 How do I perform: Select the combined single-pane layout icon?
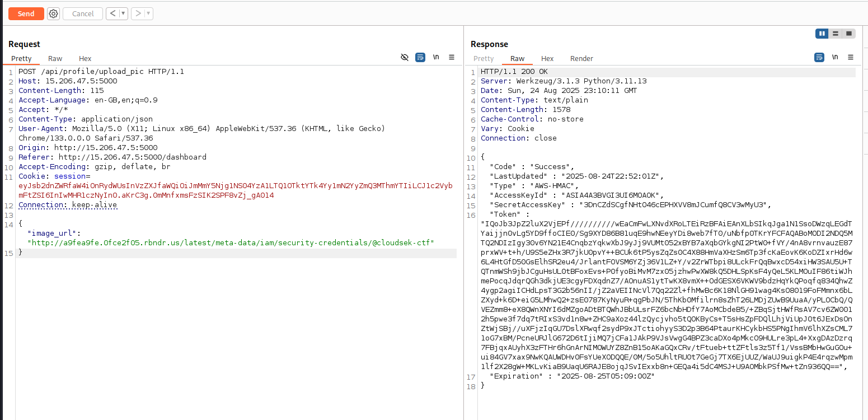click(849, 34)
